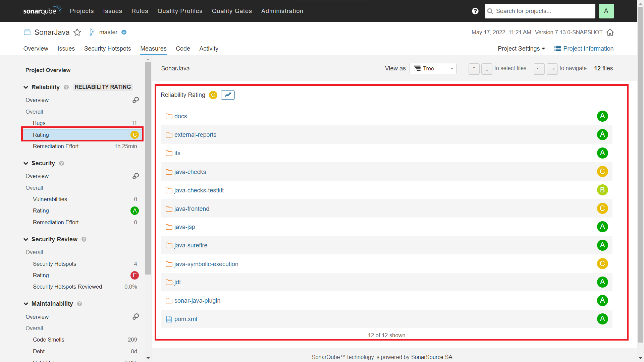Select Reliability Remediation Effort measure
Image resolution: width=644 pixels, height=362 pixels.
pos(83,146)
